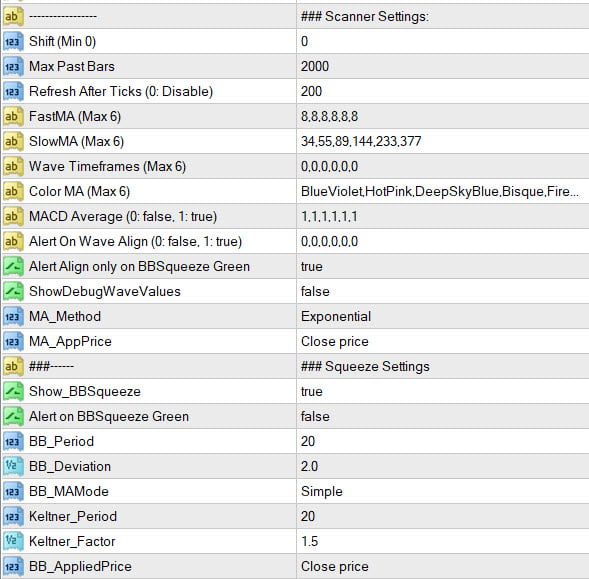The image size is (589, 579).
Task: Open the MA_AppPrice Close price dropdown
Action: (x=443, y=342)
